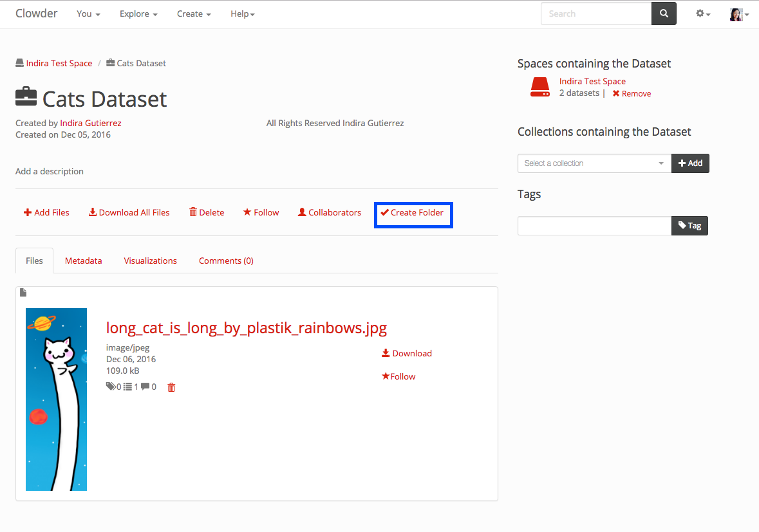759x532 pixels.
Task: Click the Create Folder button
Action: 412,212
